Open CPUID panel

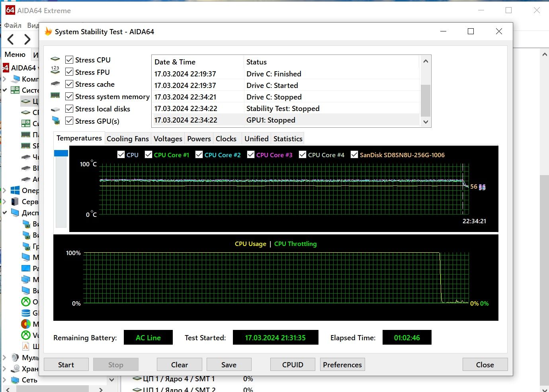click(293, 365)
